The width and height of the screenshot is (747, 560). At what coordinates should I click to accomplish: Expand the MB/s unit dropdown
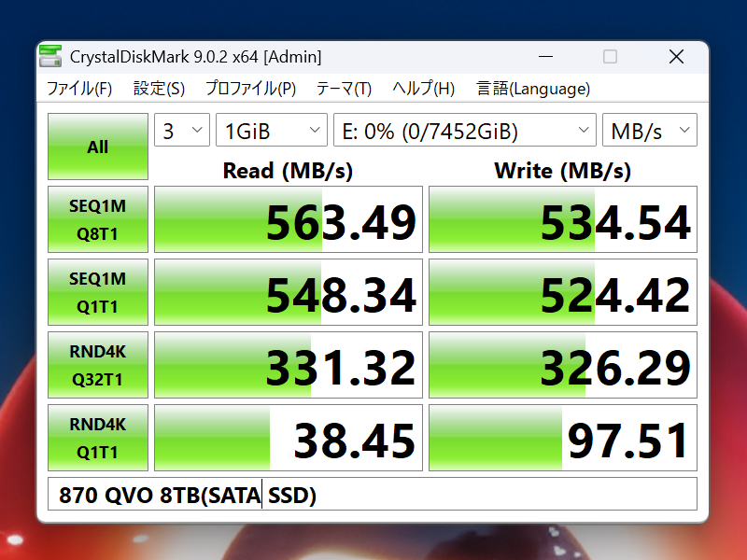(x=650, y=130)
